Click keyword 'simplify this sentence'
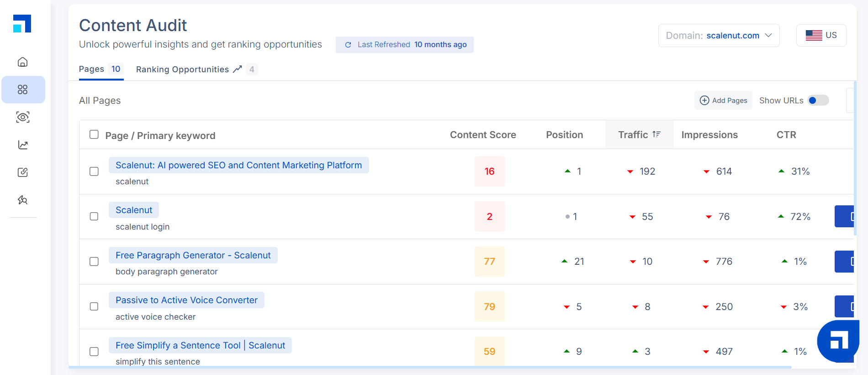This screenshot has width=868, height=375. click(158, 361)
